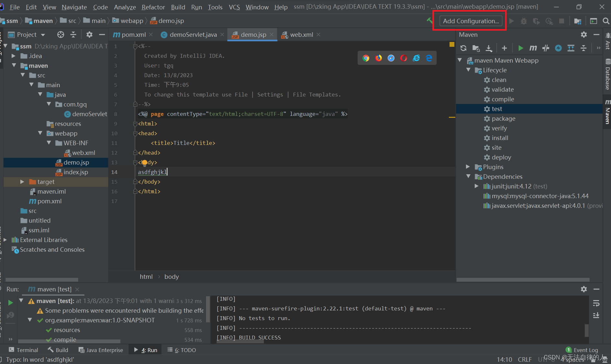Open Maven panel settings gear
The width and height of the screenshot is (611, 364).
click(584, 35)
